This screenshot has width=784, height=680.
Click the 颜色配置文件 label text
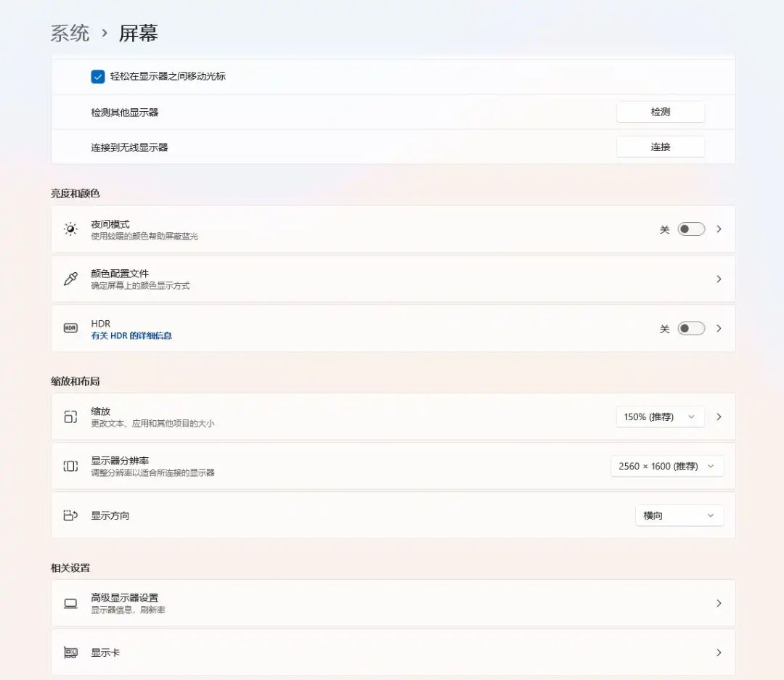[x=120, y=274]
